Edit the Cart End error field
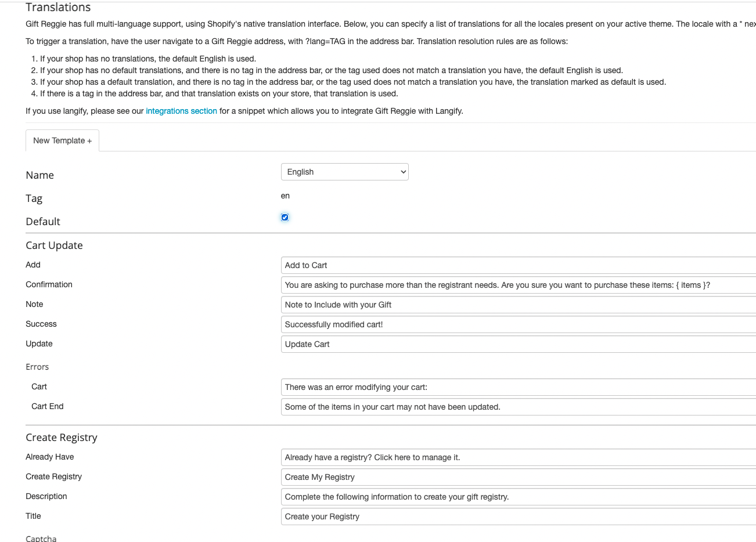Viewport: 756px width, 542px height. click(x=519, y=407)
